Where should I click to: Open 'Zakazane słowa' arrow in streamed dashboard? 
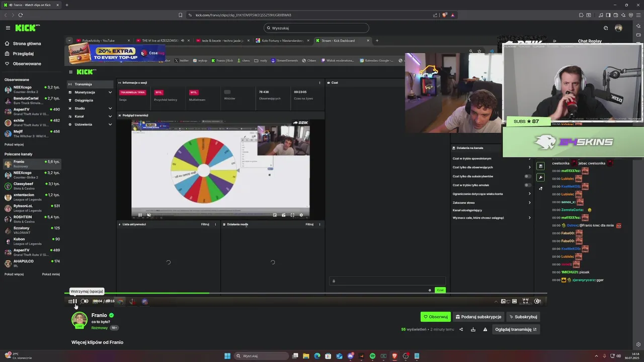[529, 203]
